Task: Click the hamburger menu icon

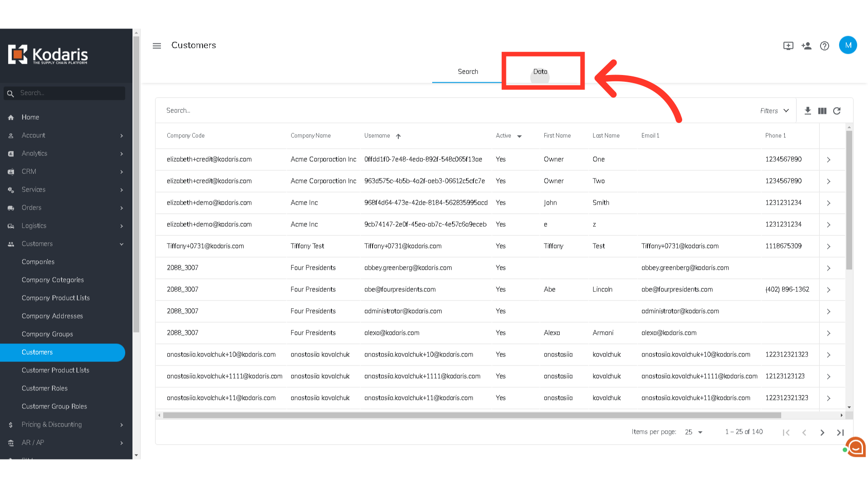Action: [157, 46]
